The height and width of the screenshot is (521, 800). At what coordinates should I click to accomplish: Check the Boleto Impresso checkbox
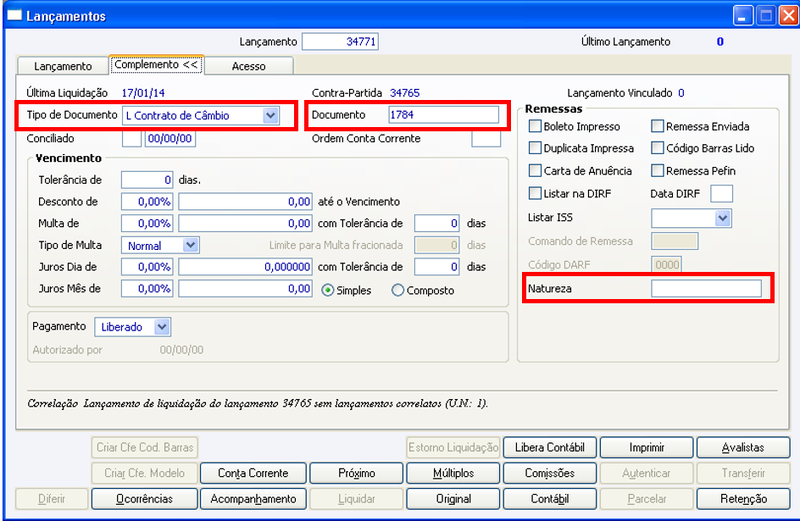[535, 126]
